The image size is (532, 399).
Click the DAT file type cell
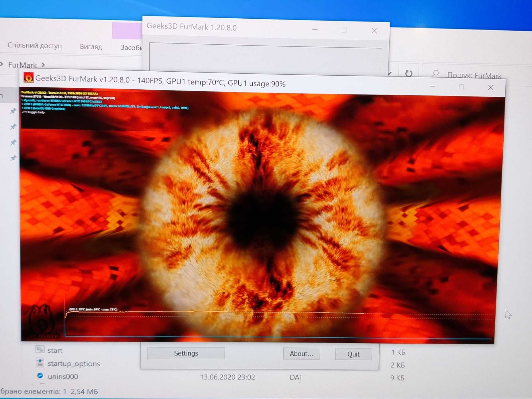click(296, 378)
